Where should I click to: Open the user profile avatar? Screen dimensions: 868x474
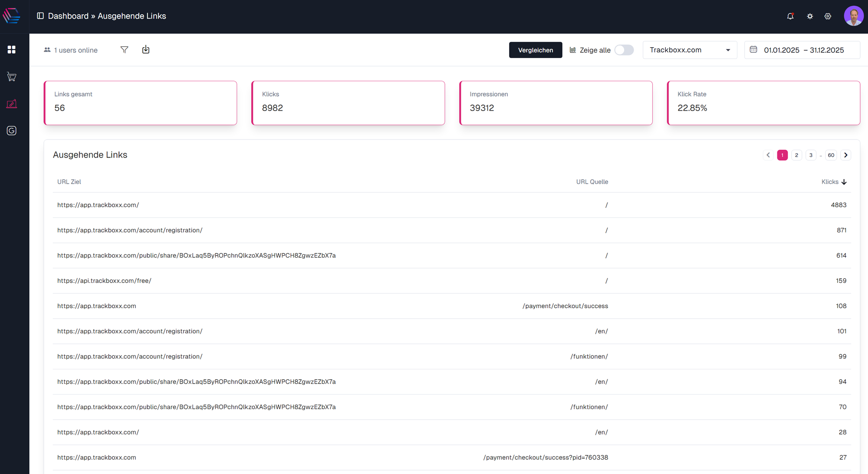tap(853, 16)
